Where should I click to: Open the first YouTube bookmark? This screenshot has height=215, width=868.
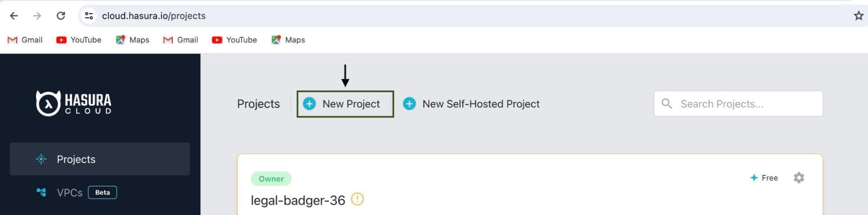click(x=79, y=40)
